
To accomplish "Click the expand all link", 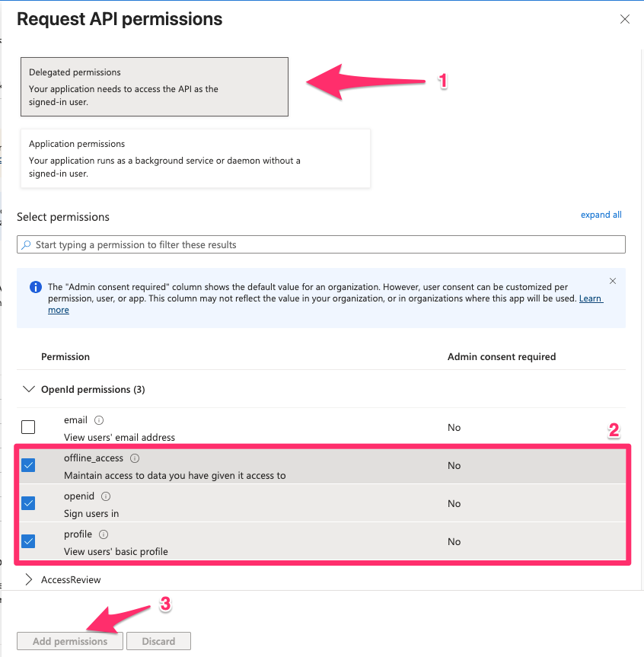I will [601, 215].
